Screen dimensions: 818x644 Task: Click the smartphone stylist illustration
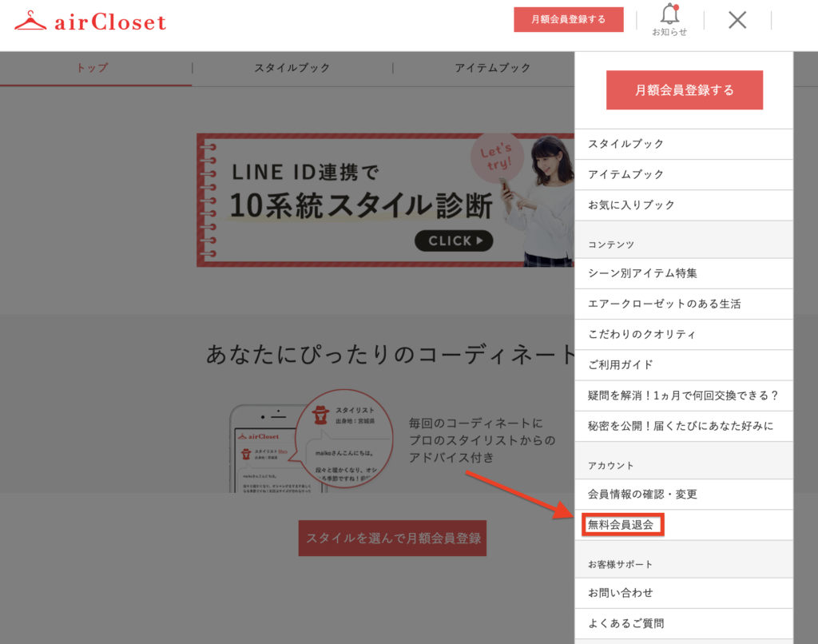click(x=312, y=442)
